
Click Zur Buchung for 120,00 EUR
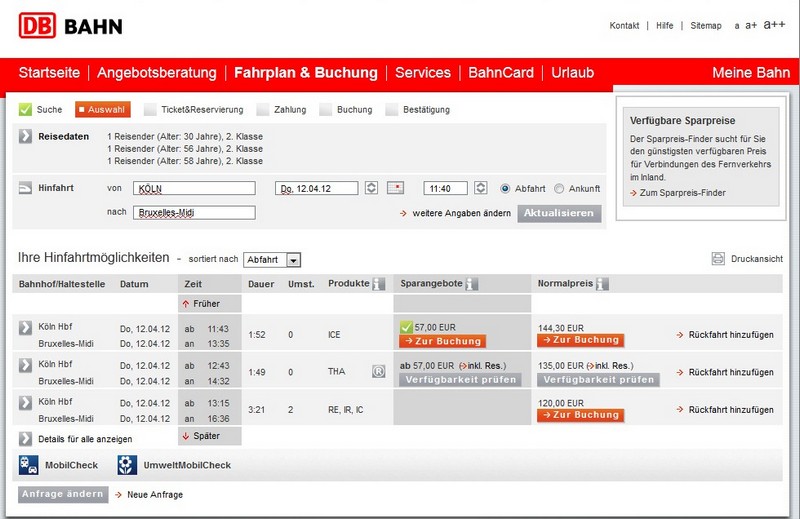pyautogui.click(x=581, y=415)
